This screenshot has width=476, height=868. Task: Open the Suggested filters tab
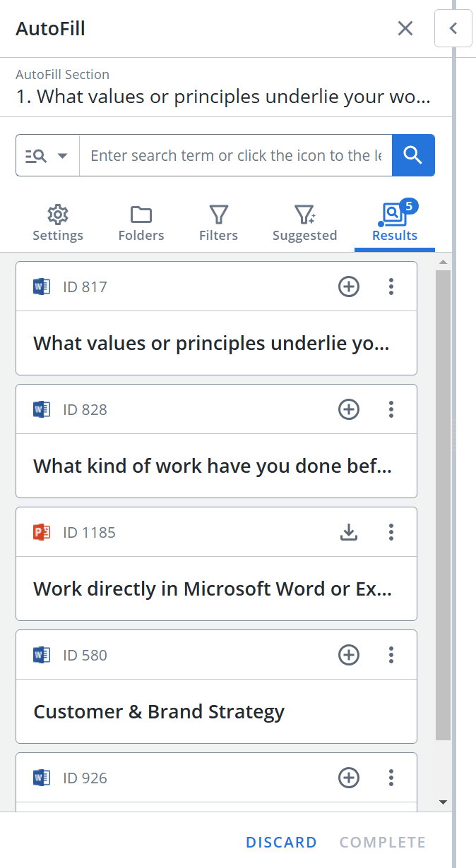tap(304, 224)
